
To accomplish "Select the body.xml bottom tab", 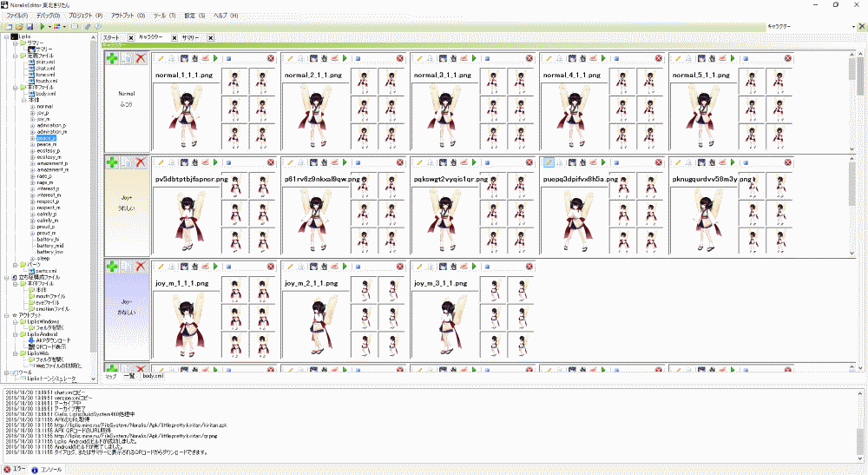I will point(153,376).
